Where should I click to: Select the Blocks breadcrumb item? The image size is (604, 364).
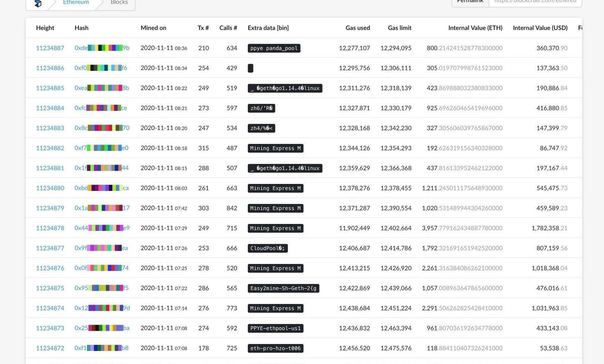[119, 3]
